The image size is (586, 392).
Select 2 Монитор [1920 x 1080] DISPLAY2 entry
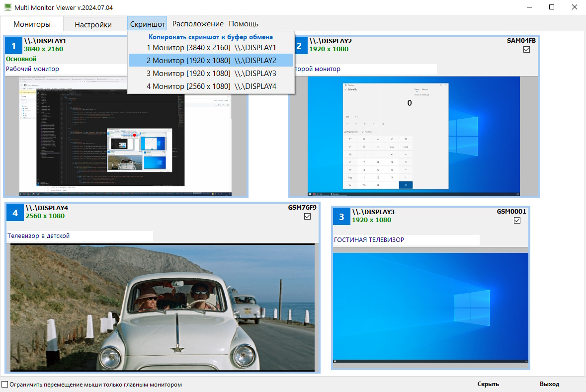click(211, 61)
